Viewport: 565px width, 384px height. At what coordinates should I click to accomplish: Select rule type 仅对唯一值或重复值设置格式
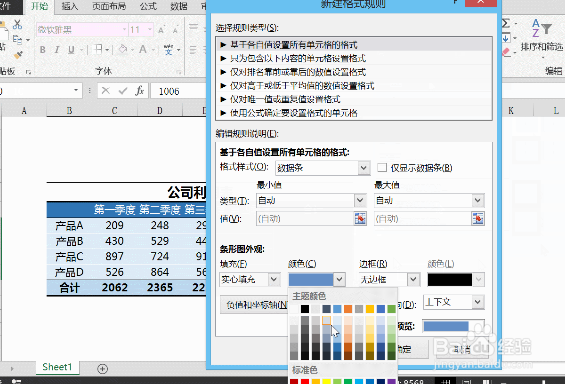354,99
